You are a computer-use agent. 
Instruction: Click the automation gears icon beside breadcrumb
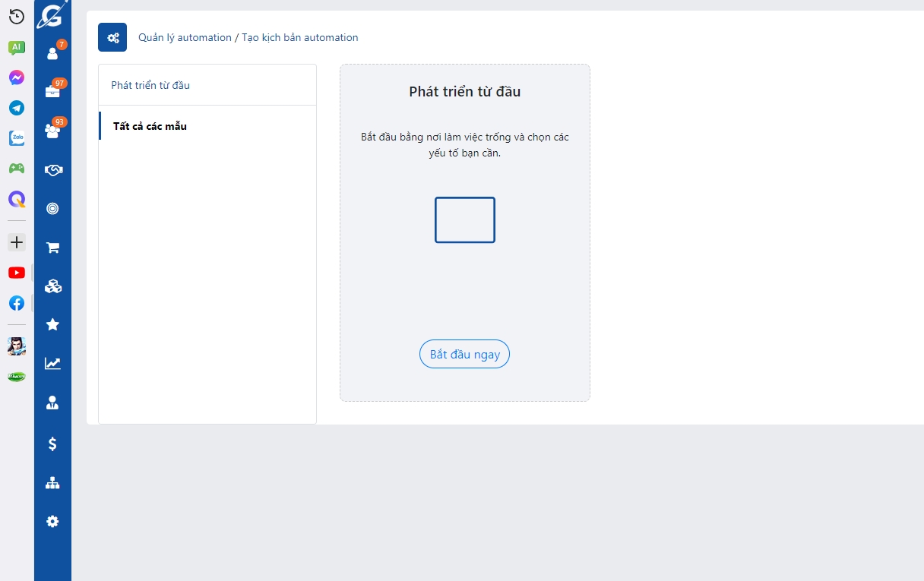coord(112,37)
